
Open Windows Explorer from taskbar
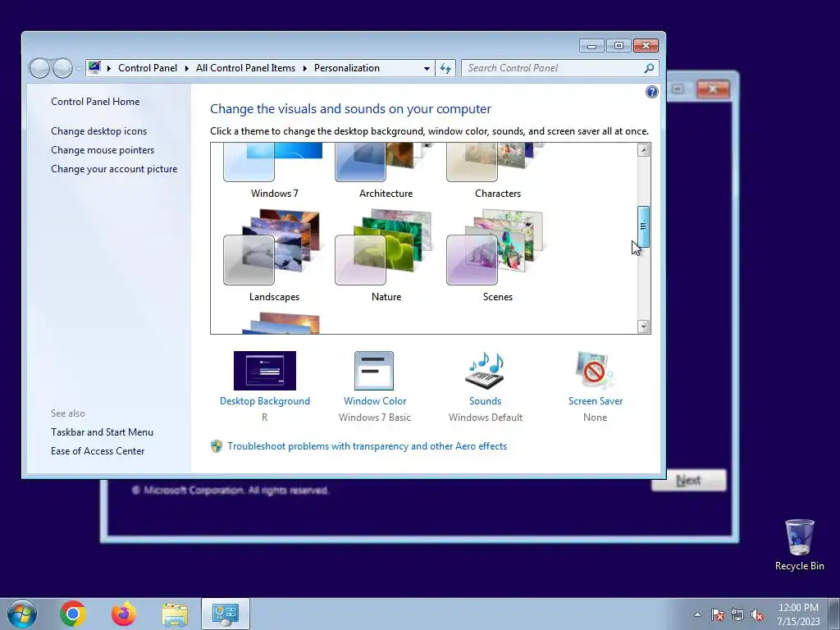coord(175,614)
